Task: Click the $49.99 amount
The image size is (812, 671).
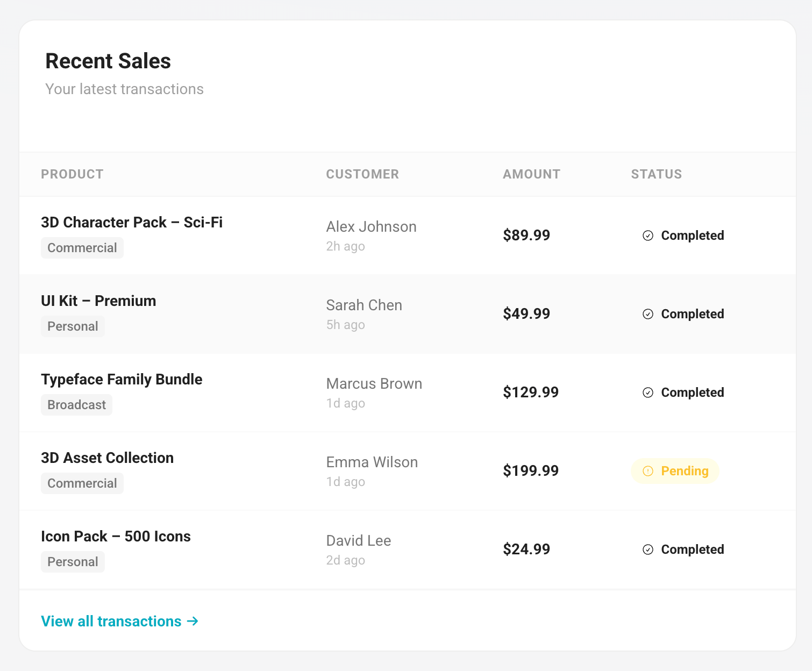Action: pos(526,314)
